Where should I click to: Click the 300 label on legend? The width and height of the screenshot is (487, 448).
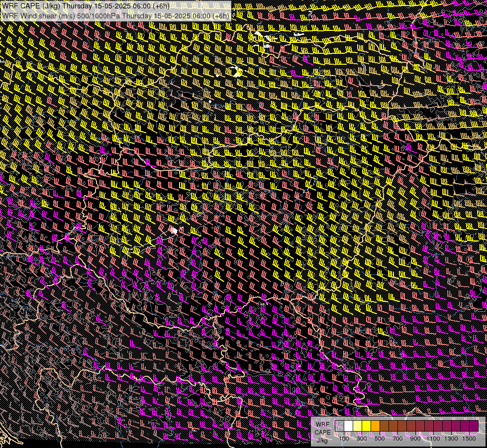(362, 439)
